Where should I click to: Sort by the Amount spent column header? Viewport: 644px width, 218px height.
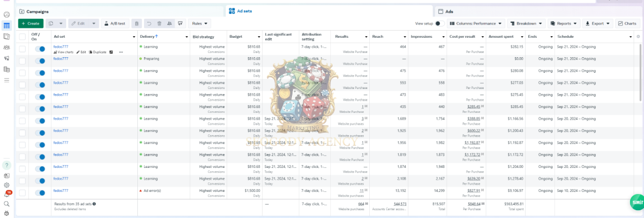501,37
